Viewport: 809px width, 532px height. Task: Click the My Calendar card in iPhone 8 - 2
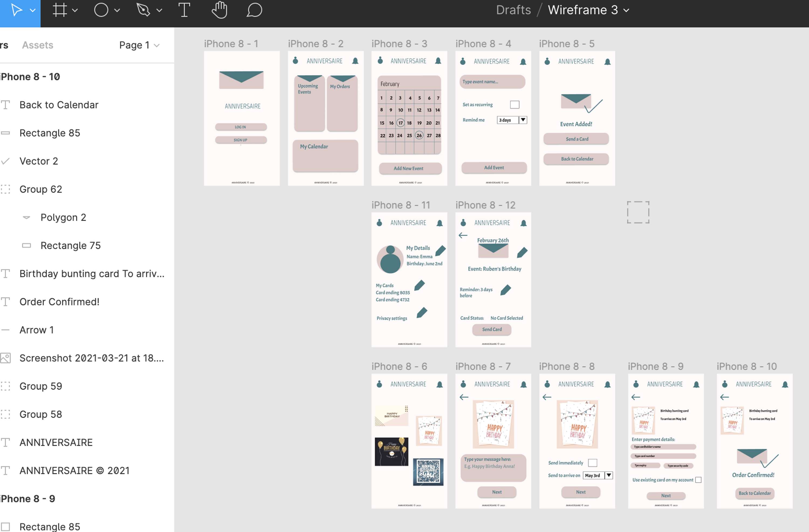pyautogui.click(x=325, y=156)
